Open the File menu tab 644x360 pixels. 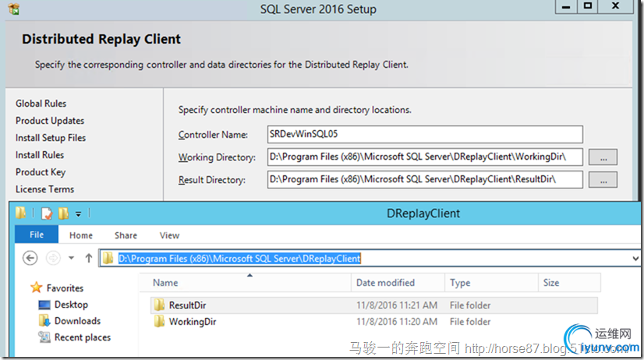tap(37, 235)
